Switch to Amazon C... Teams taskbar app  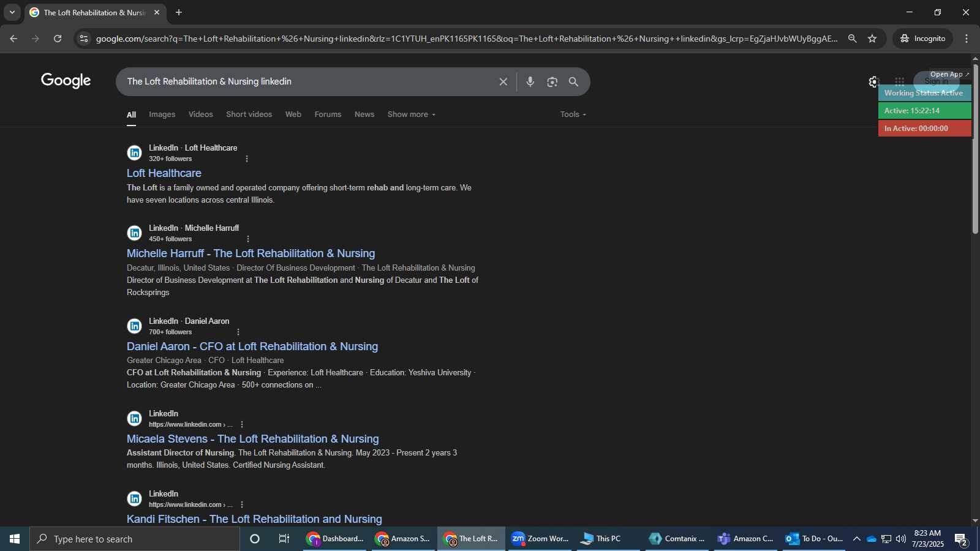[x=745, y=539]
